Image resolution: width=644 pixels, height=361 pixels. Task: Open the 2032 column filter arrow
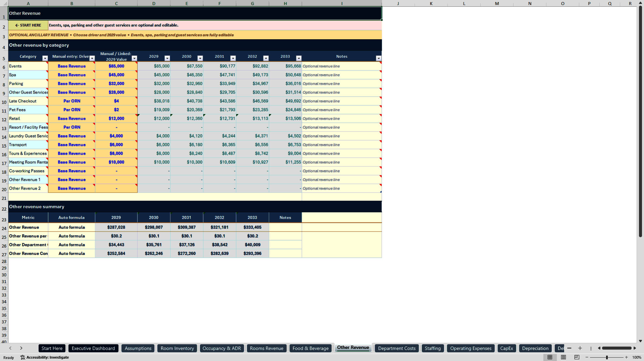pos(266,58)
